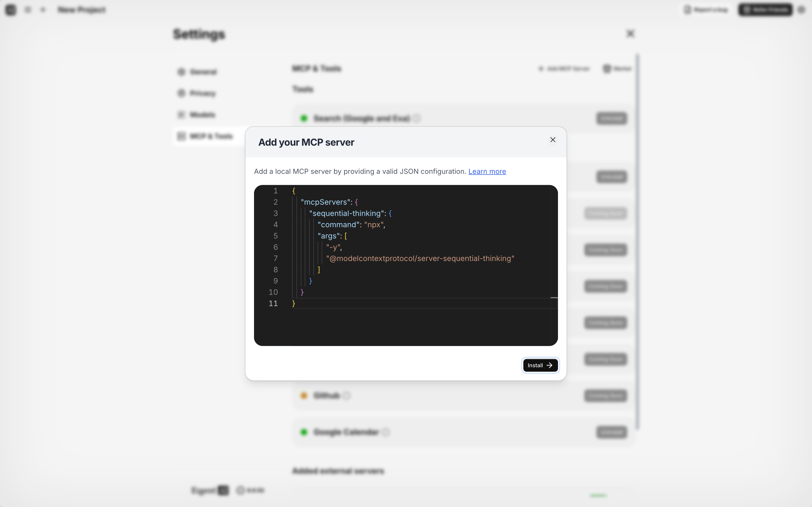Toggle the Google Calendar tool indicator
This screenshot has width=812, height=507.
(x=304, y=432)
